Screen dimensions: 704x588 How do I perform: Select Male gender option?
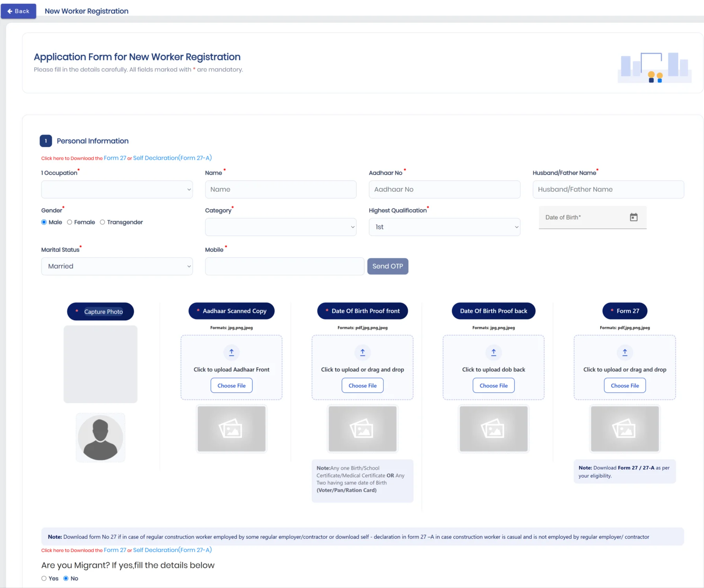coord(44,222)
